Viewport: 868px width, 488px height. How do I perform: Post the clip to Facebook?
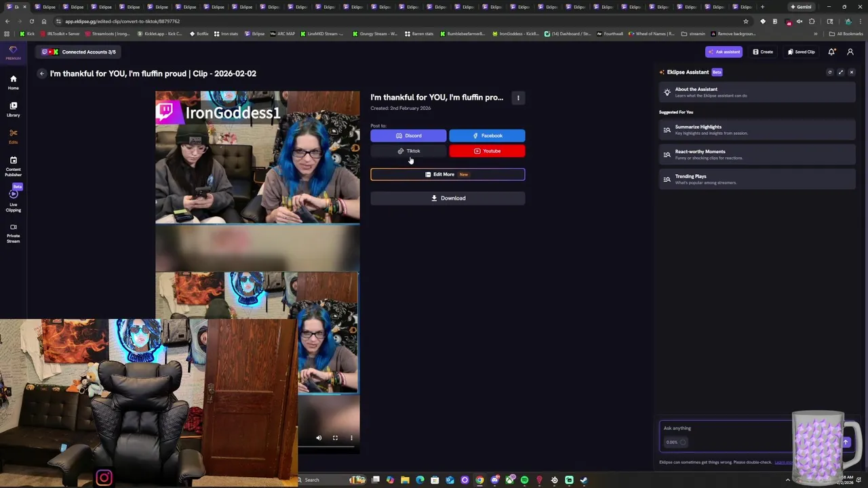click(487, 136)
